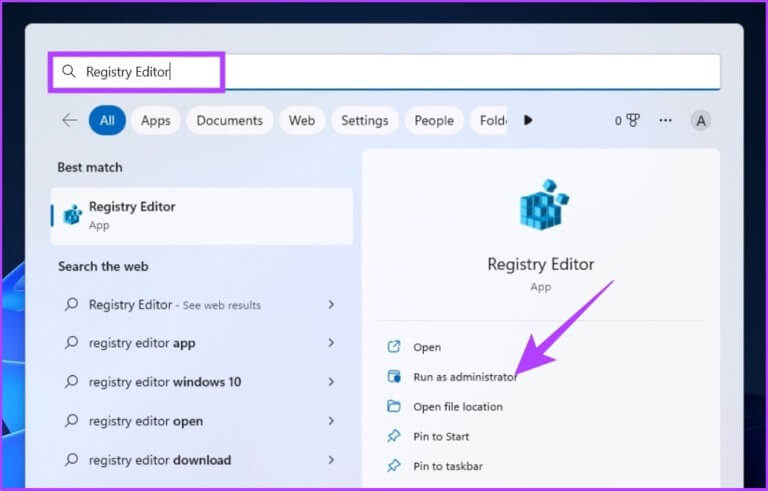The image size is (768, 491).
Task: Expand chevron beside 'registry editor windows 10'
Action: tap(332, 382)
